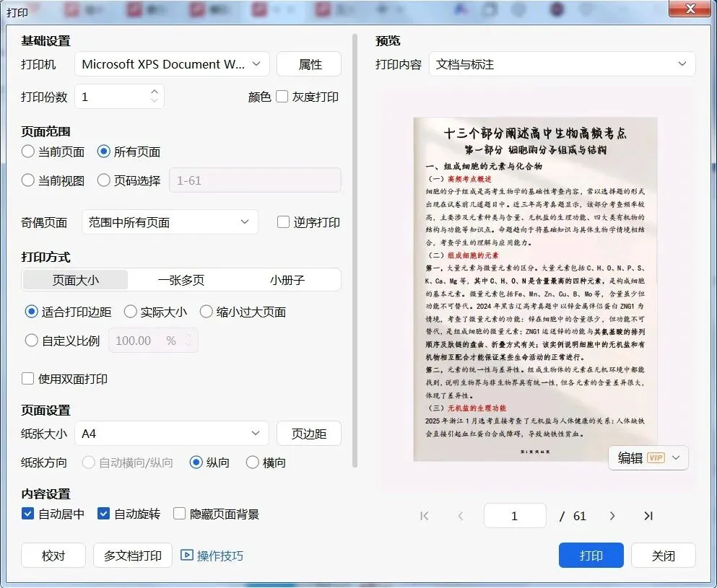Uncheck 自动居中 checkbox

[28, 514]
